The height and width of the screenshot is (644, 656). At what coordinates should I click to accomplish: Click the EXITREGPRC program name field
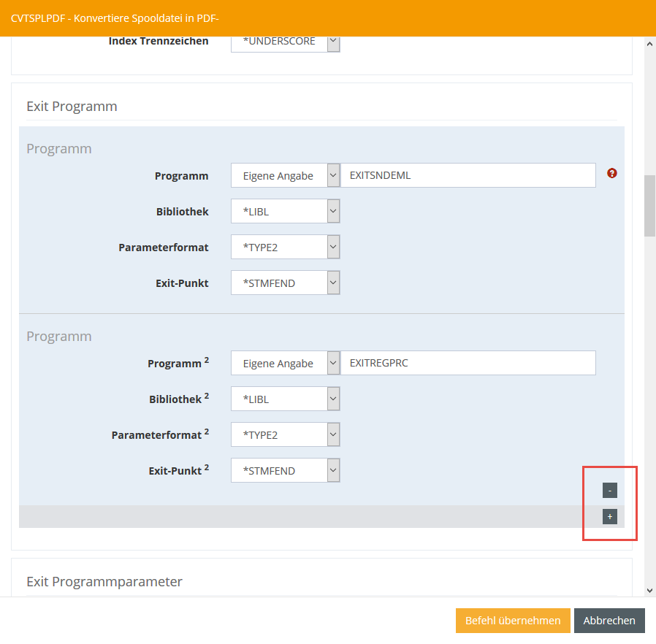tap(468, 364)
